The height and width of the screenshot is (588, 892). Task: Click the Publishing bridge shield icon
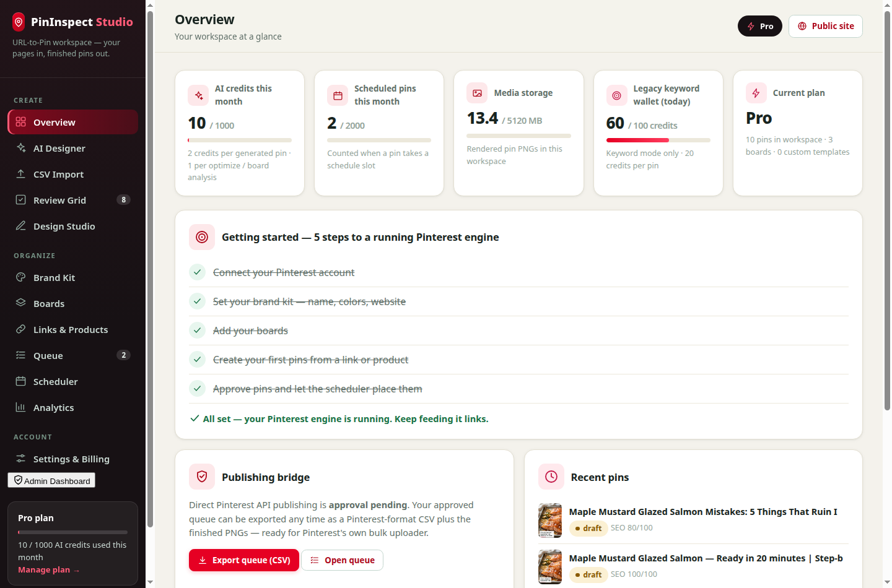point(202,477)
